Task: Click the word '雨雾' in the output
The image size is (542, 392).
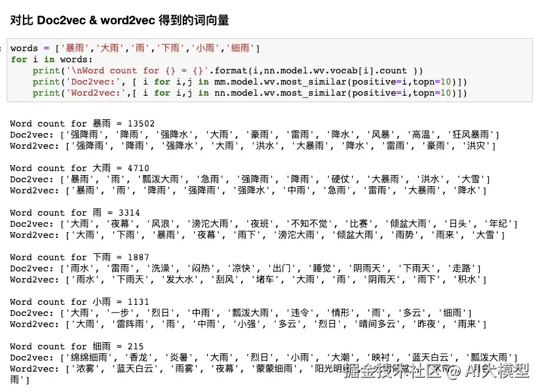Action: (x=184, y=369)
